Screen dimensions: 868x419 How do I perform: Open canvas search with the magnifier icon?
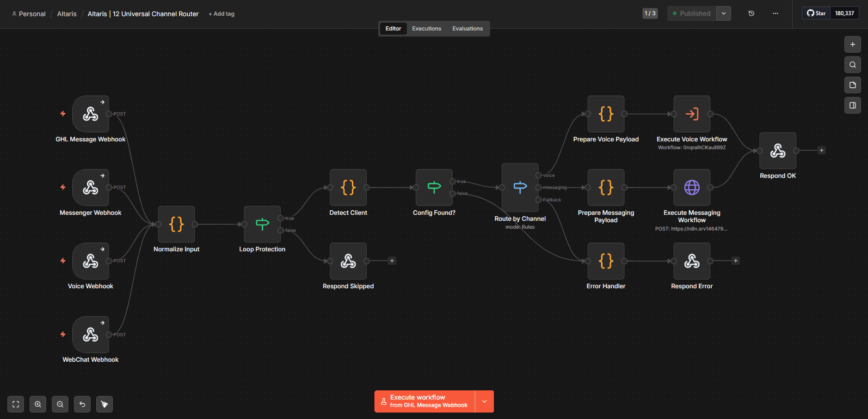click(853, 65)
